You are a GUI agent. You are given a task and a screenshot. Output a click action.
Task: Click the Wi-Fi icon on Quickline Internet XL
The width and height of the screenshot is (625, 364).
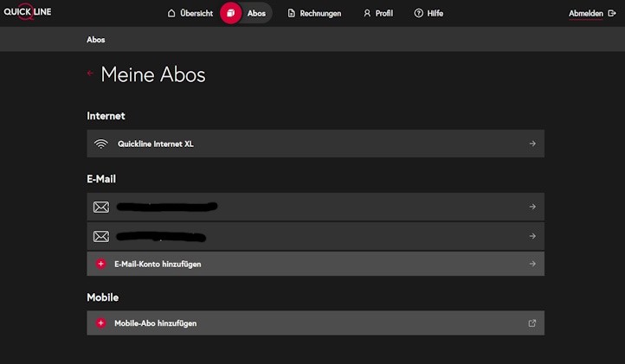[101, 144]
